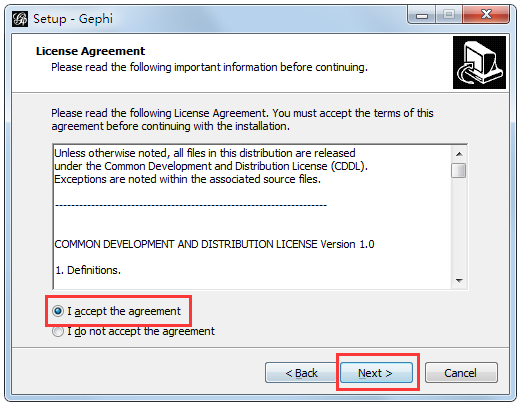520x406 pixels.
Task: Click the license text scroll down arrow
Action: tap(459, 281)
